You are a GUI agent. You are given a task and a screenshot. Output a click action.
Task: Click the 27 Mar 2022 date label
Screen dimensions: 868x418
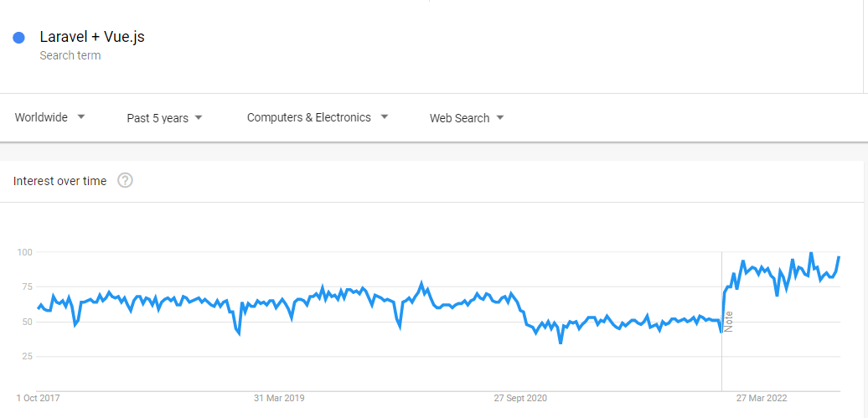tap(762, 398)
